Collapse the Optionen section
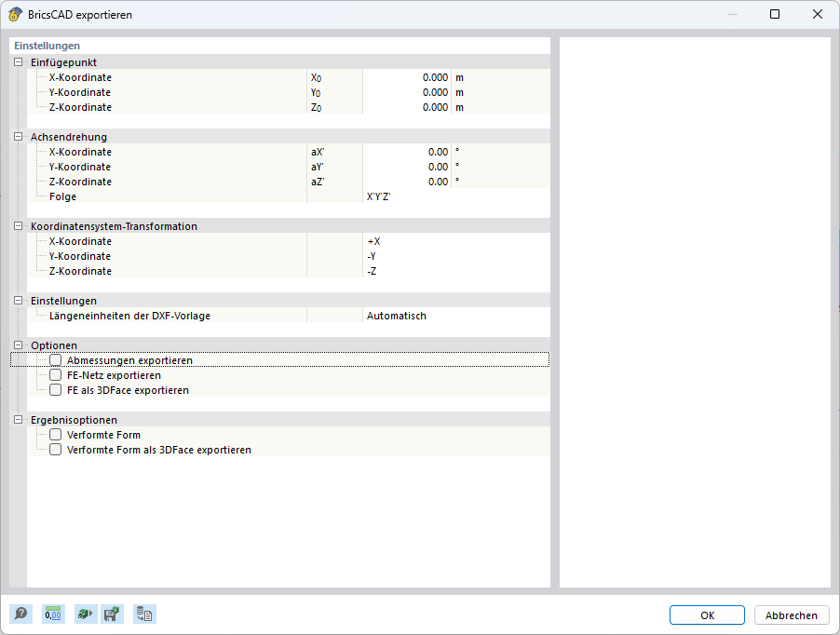 [x=17, y=345]
